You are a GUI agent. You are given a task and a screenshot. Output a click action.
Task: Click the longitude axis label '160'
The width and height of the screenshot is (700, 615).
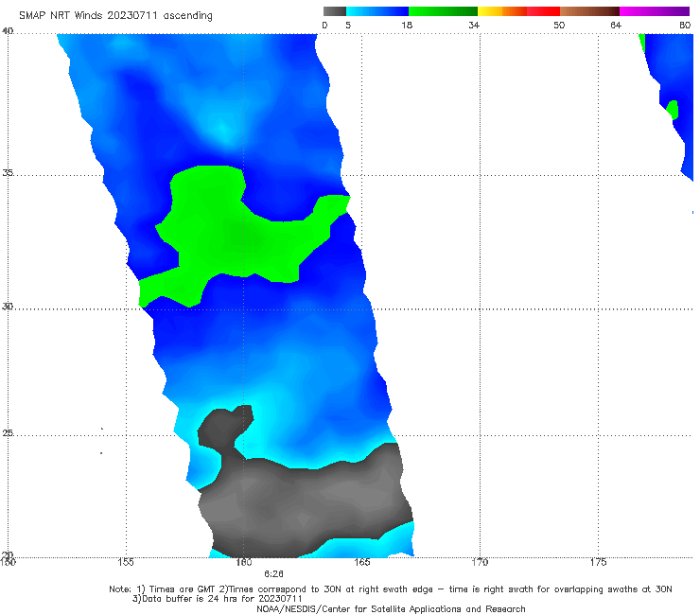244,562
